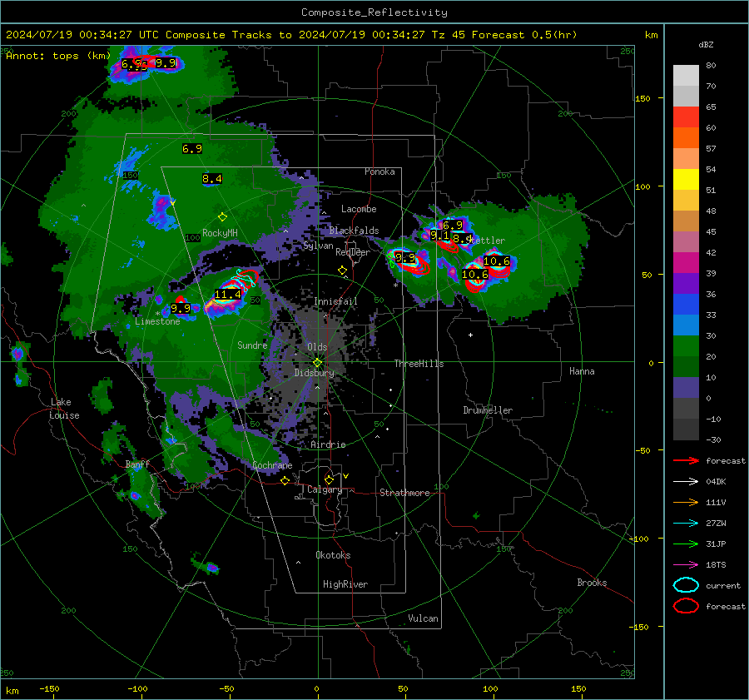Click the Okotoks town label
The width and height of the screenshot is (749, 700).
(x=333, y=555)
